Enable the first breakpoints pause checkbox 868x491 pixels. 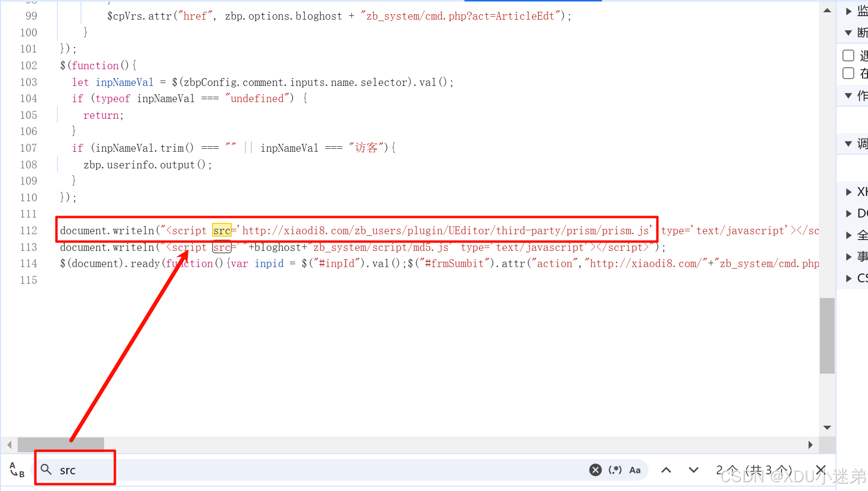click(848, 55)
